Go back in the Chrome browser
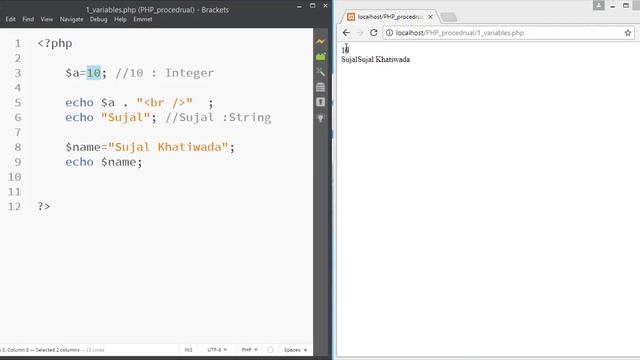This screenshot has width=640, height=360. (346, 33)
